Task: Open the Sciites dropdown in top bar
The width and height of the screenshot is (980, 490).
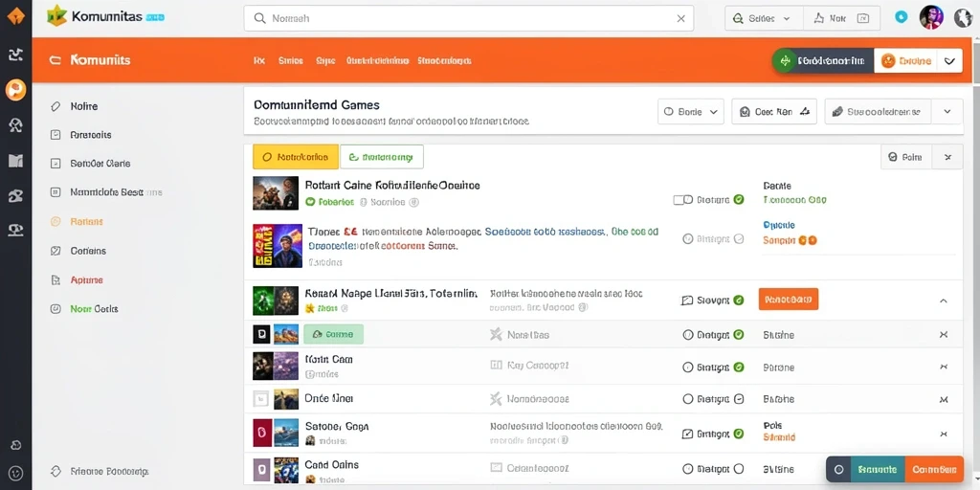Action: pos(763,19)
